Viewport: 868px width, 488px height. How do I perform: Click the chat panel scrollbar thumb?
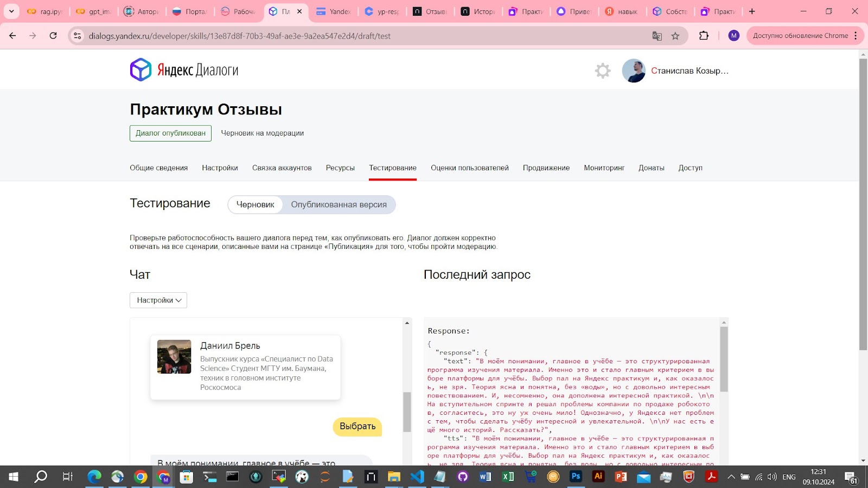pos(407,412)
